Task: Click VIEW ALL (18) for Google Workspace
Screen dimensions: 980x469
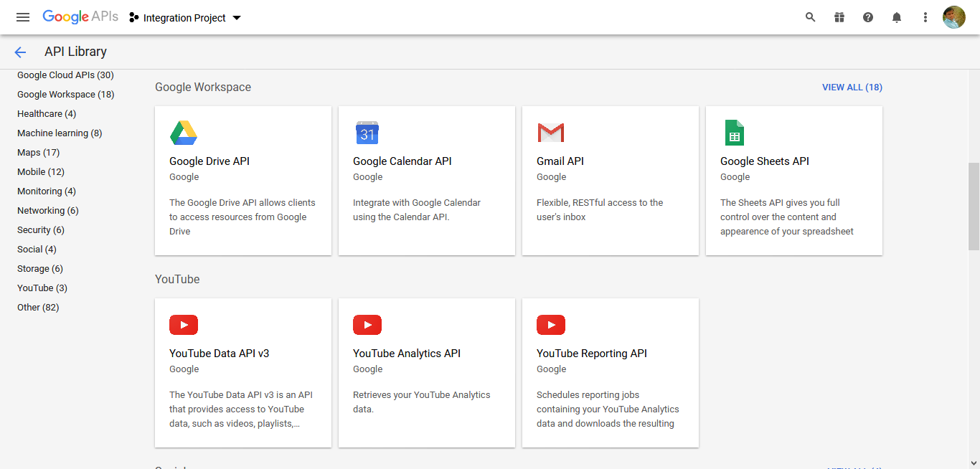Action: [852, 87]
